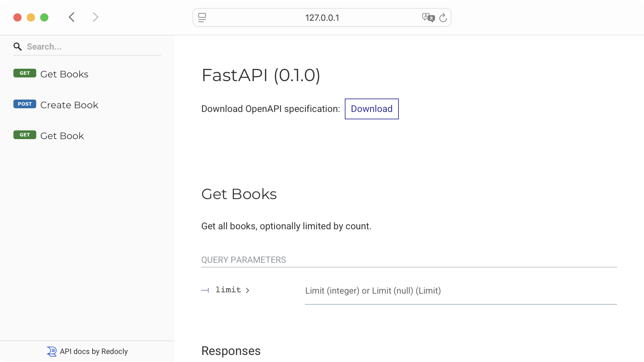This screenshot has height=362, width=644.
Task: Click the reader view icon in address bar
Action: pos(202,18)
